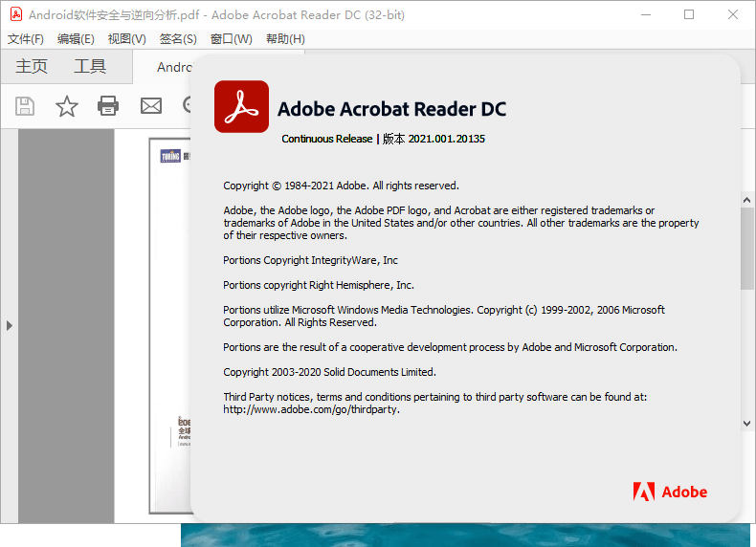Image resolution: width=756 pixels, height=547 pixels.
Task: Click the About dialog scrollbar thumb
Action: pyautogui.click(x=746, y=249)
